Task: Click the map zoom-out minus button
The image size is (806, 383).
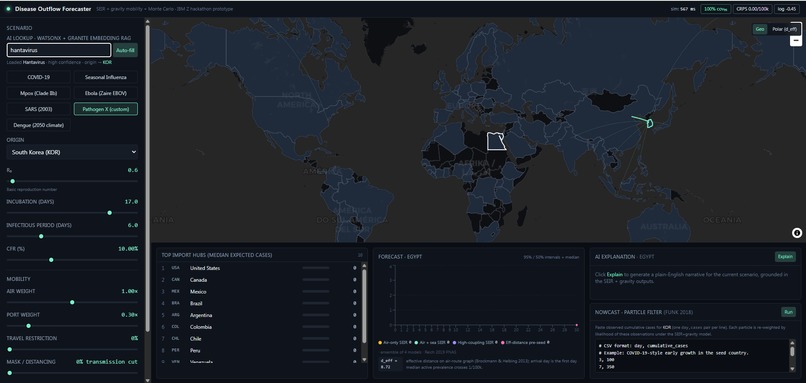Action: click(795, 40)
